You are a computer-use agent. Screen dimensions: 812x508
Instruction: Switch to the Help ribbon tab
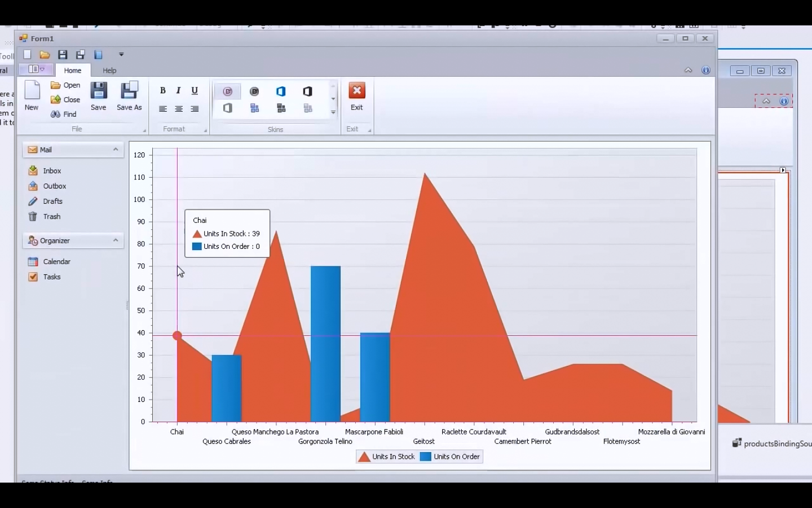coord(109,71)
